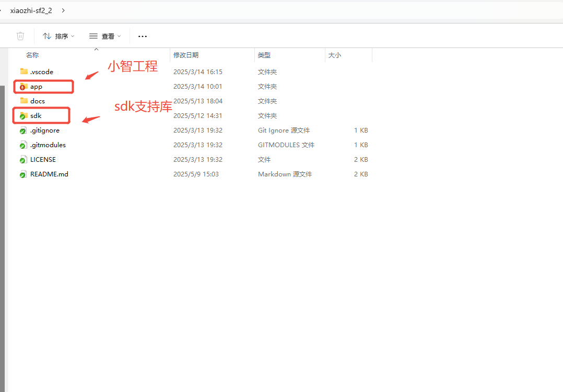This screenshot has height=392, width=563.
Task: Sort by 名称 column header
Action: pyautogui.click(x=32, y=55)
